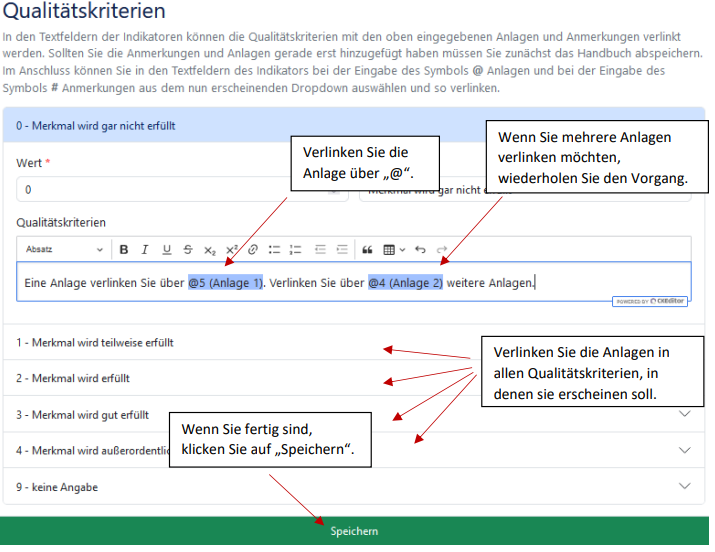
Task: Click the '@5 (Anlage 1)' mention link
Action: pos(226,283)
